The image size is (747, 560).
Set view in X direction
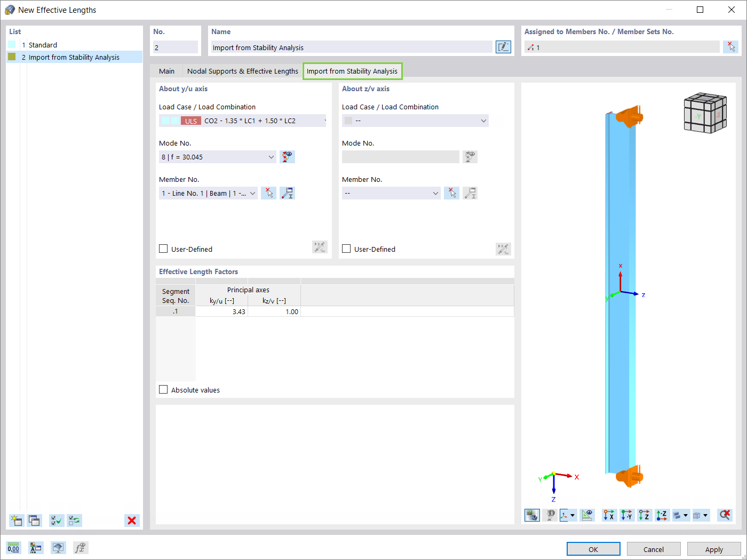click(609, 515)
